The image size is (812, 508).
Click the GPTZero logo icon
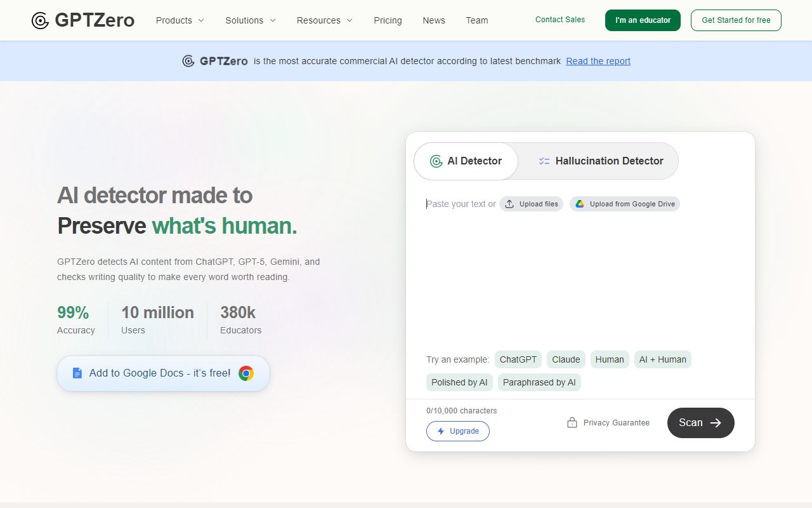point(40,20)
